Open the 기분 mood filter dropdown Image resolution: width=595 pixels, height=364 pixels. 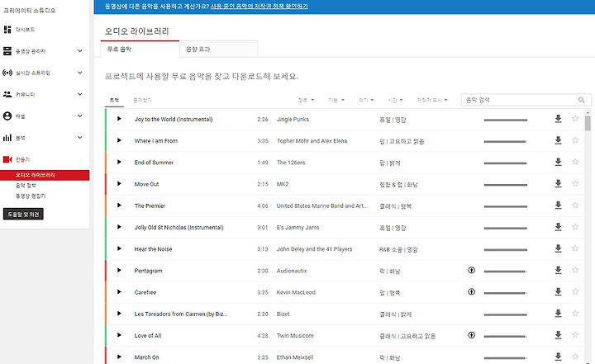pyautogui.click(x=336, y=100)
